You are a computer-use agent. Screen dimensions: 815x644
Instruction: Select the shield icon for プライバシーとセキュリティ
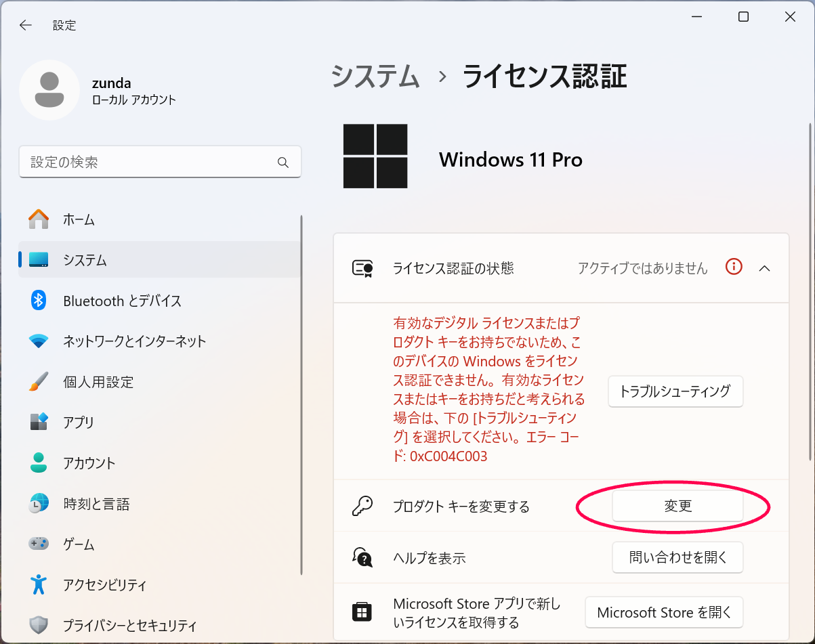coord(39,625)
